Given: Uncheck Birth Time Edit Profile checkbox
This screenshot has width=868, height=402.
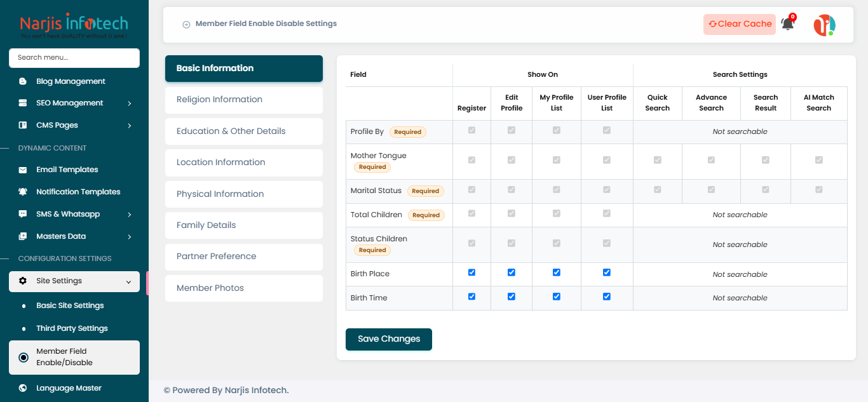Looking at the screenshot, I should coord(512,297).
